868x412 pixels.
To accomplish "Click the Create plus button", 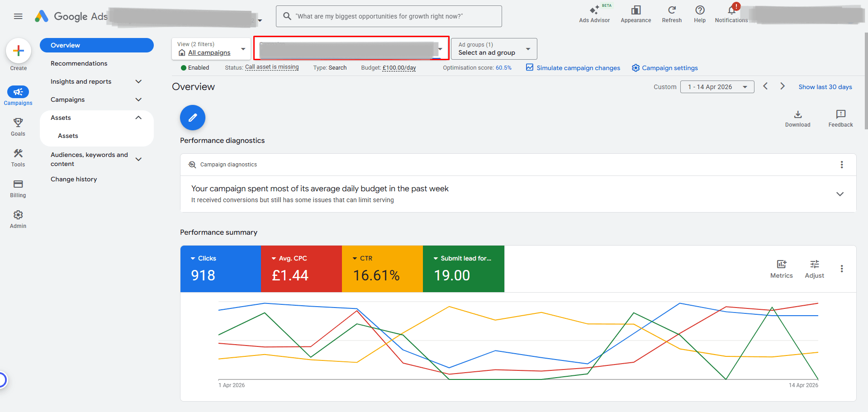I will (19, 50).
